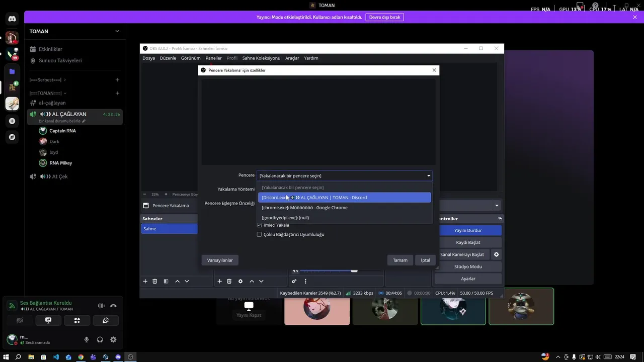Open audio mixer advanced properties gears icon
The height and width of the screenshot is (362, 644).
[x=294, y=281]
